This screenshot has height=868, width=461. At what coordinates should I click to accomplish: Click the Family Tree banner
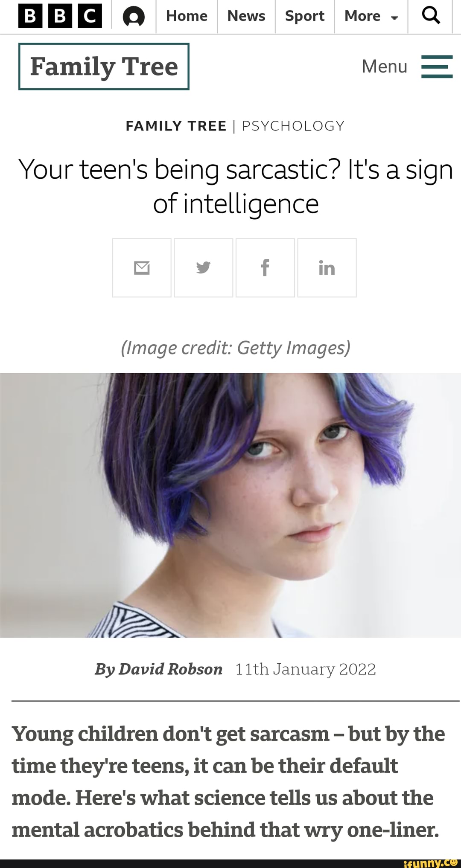(104, 67)
